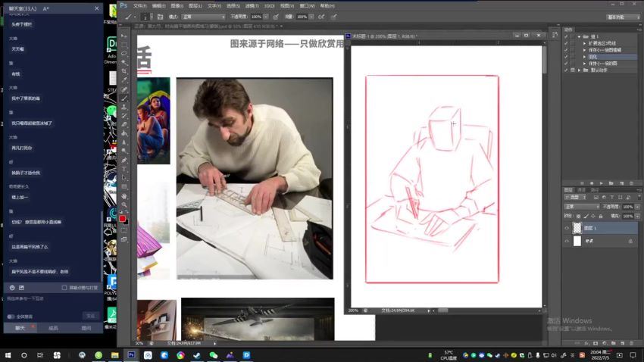Switch to 成员 tab in chat window
Screen dimensions: 644x362
[x=53, y=328]
